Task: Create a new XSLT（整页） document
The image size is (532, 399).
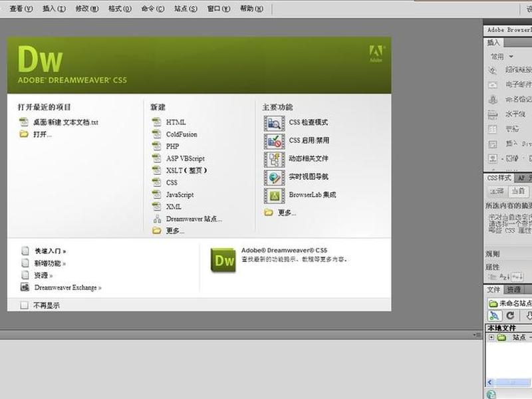Action: (x=186, y=170)
